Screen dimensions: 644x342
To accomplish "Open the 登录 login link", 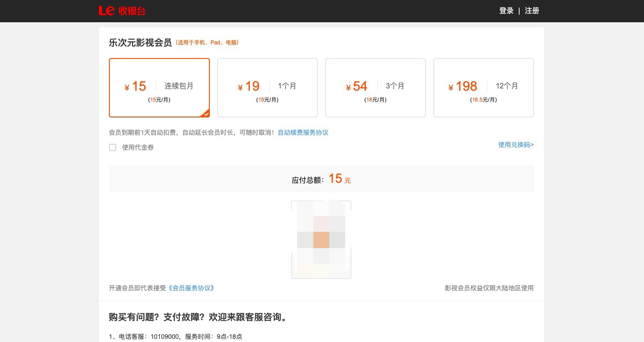I will click(x=506, y=11).
